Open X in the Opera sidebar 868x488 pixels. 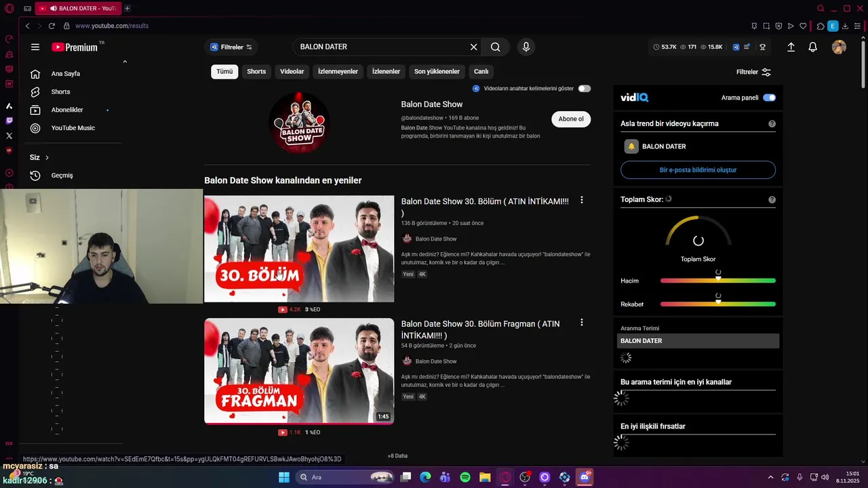[9, 136]
